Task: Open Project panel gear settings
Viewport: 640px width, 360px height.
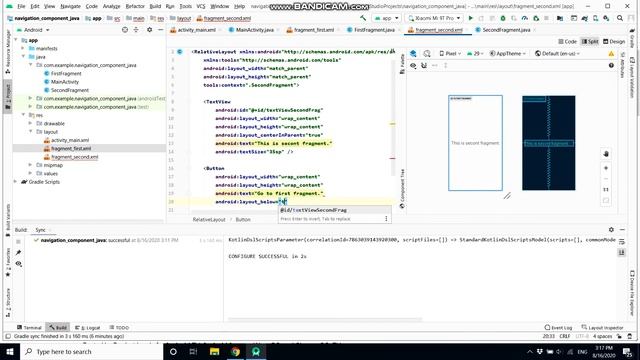Action: [149, 30]
